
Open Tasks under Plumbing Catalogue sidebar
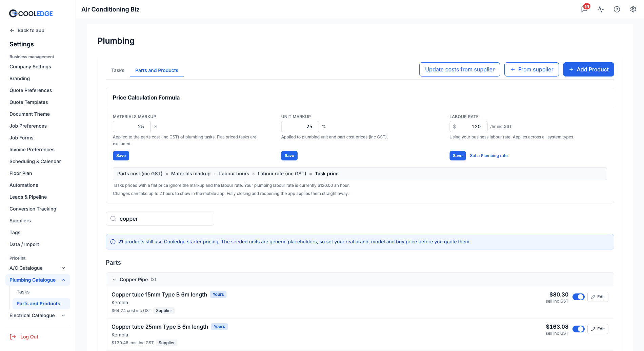pyautogui.click(x=23, y=292)
